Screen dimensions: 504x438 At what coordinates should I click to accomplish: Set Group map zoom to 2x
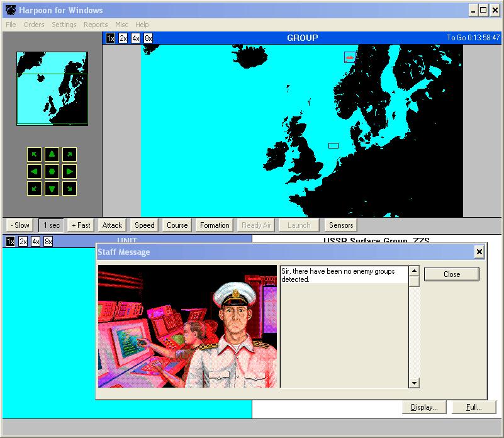point(123,38)
